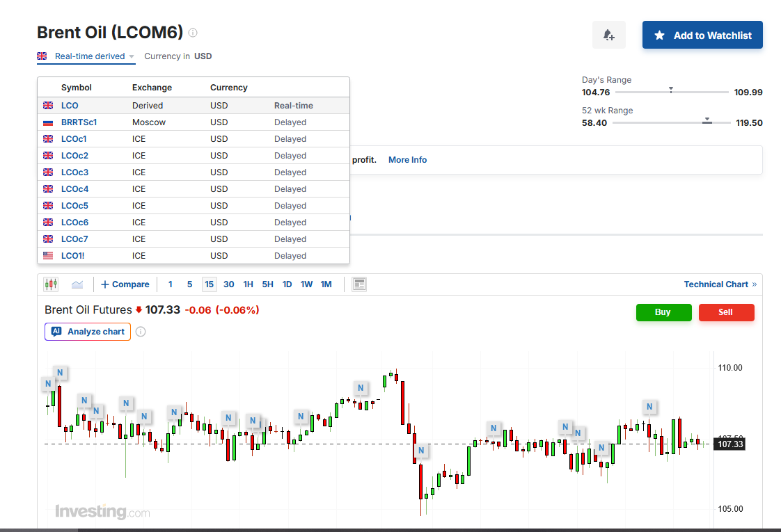The image size is (781, 532).
Task: Click the 52 wk Range slider marker
Action: point(707,121)
